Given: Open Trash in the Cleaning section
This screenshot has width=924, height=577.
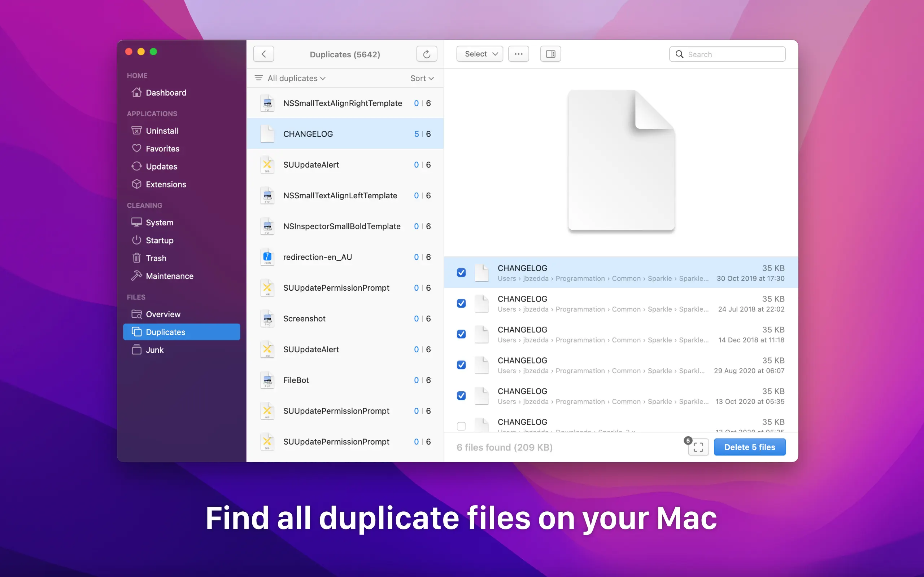Looking at the screenshot, I should [x=156, y=258].
